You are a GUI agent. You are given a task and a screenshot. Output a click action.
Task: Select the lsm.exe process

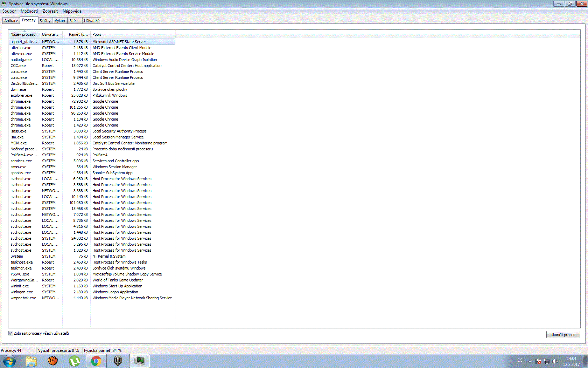92,137
